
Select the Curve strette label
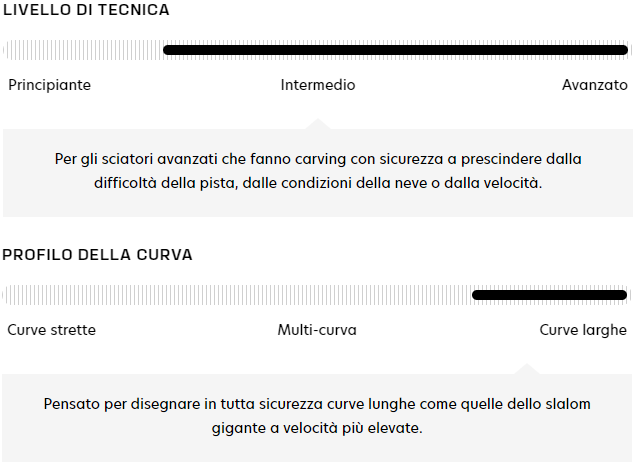52,330
